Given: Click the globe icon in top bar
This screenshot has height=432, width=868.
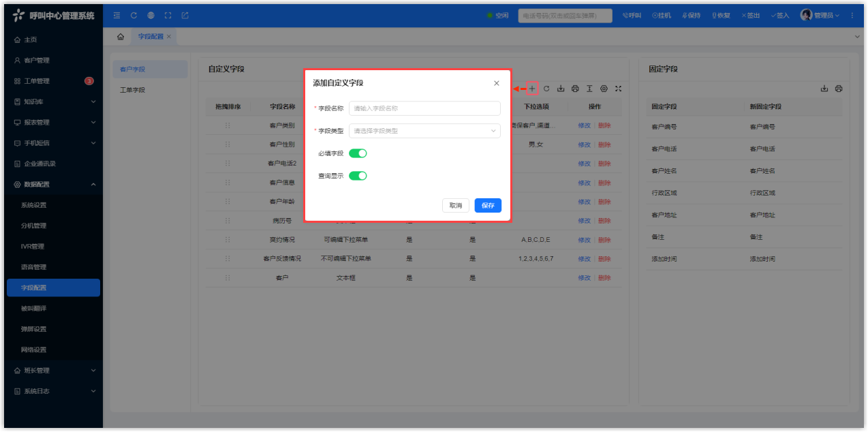Looking at the screenshot, I should click(x=151, y=16).
